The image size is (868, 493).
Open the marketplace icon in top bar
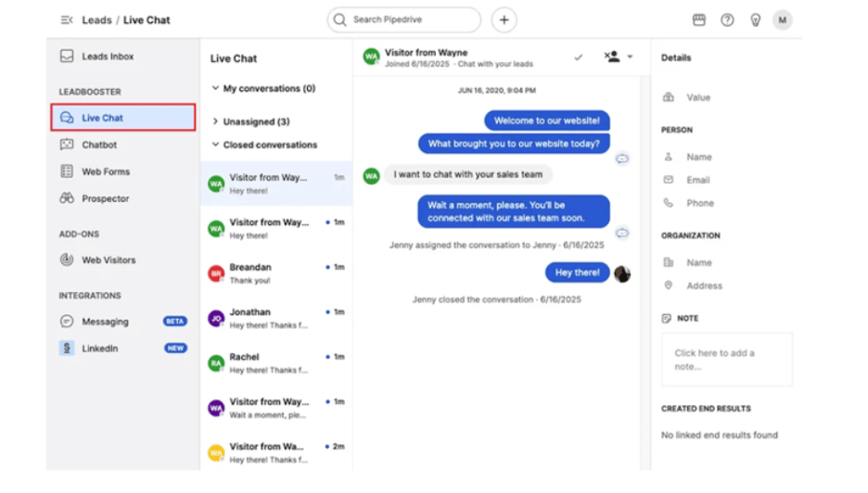click(699, 19)
